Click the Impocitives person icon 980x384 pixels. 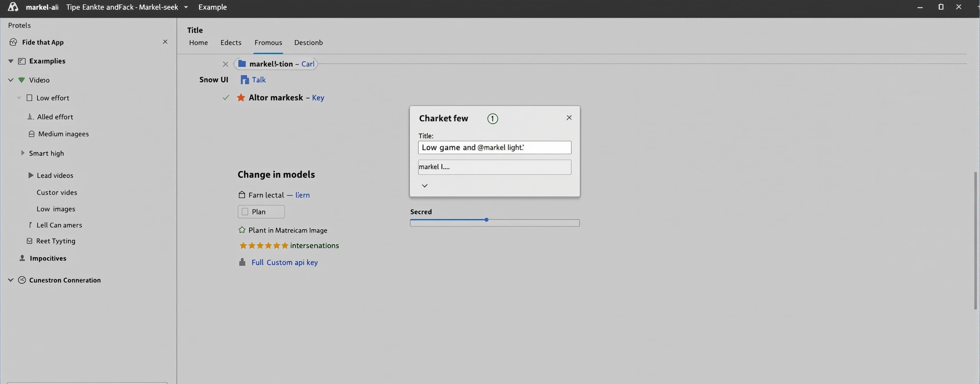[22, 258]
